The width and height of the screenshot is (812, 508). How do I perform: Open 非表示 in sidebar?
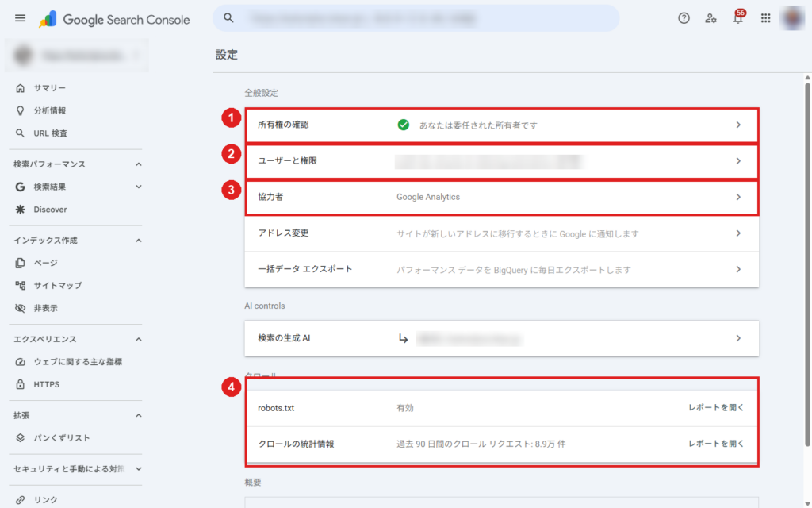point(45,308)
